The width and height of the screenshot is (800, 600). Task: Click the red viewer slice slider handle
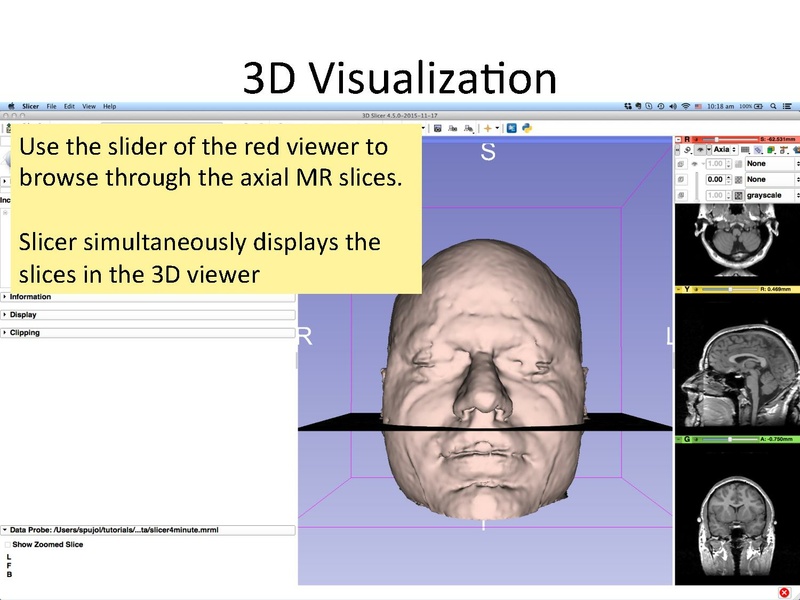click(716, 139)
